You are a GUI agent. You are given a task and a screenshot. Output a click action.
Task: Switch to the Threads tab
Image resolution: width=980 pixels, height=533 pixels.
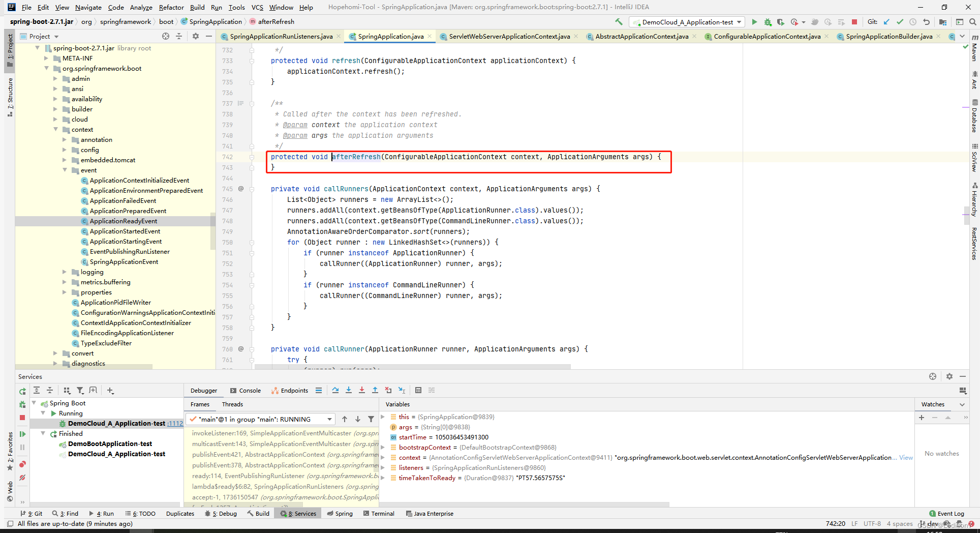(x=232, y=404)
